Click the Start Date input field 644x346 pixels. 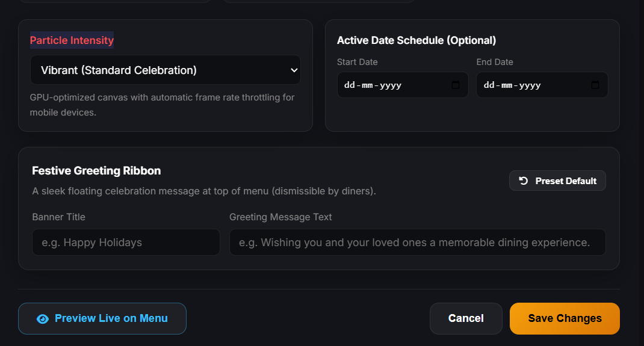click(x=403, y=85)
